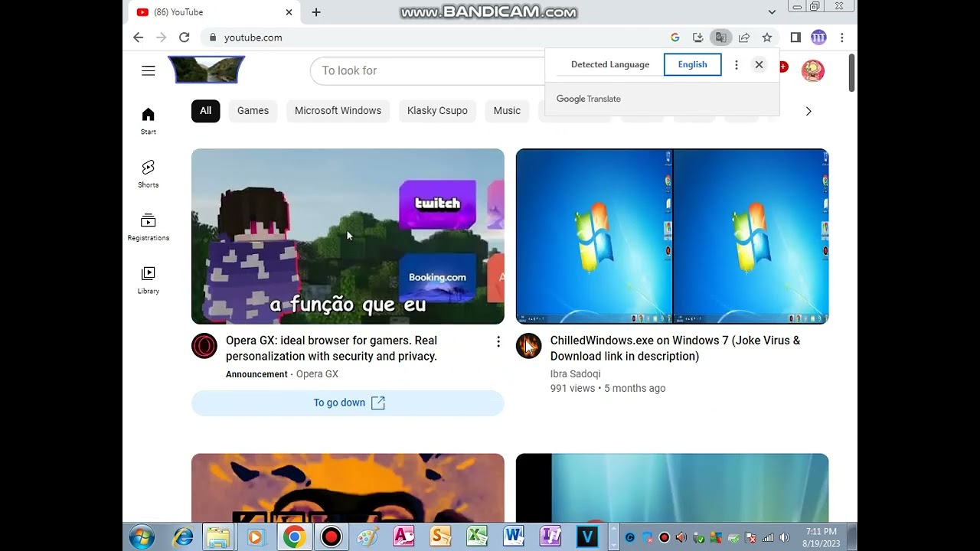Click the page vertical scrollbar thumb
980x551 pixels.
click(x=852, y=73)
